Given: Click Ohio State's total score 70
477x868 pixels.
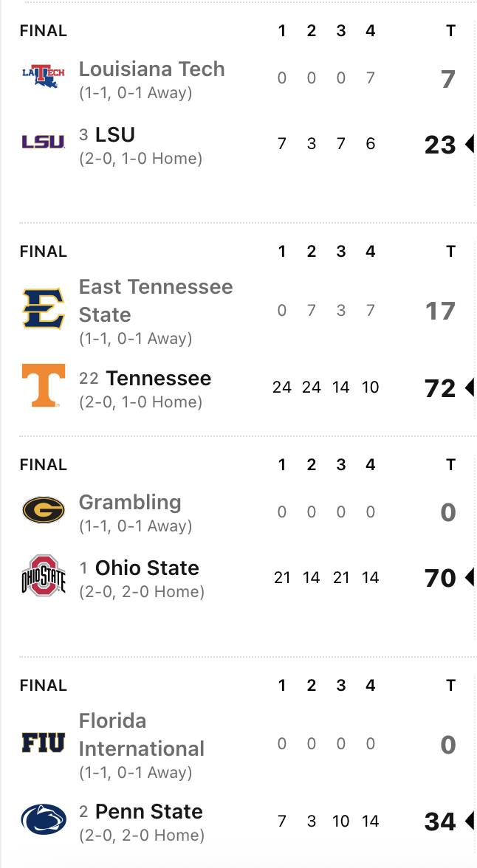Looking at the screenshot, I should pyautogui.click(x=440, y=578).
